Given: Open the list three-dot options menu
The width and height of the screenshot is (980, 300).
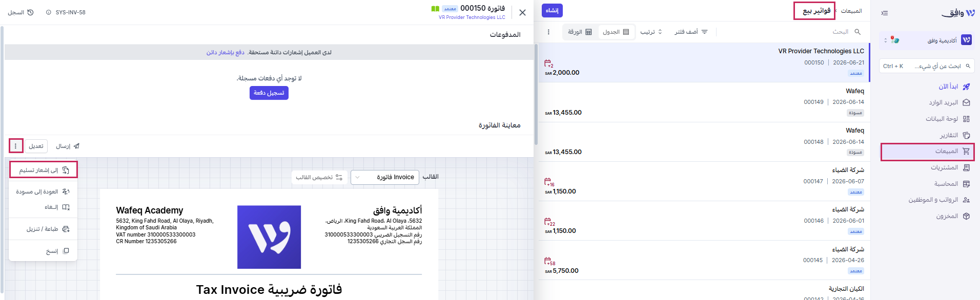Looking at the screenshot, I should coord(548,32).
